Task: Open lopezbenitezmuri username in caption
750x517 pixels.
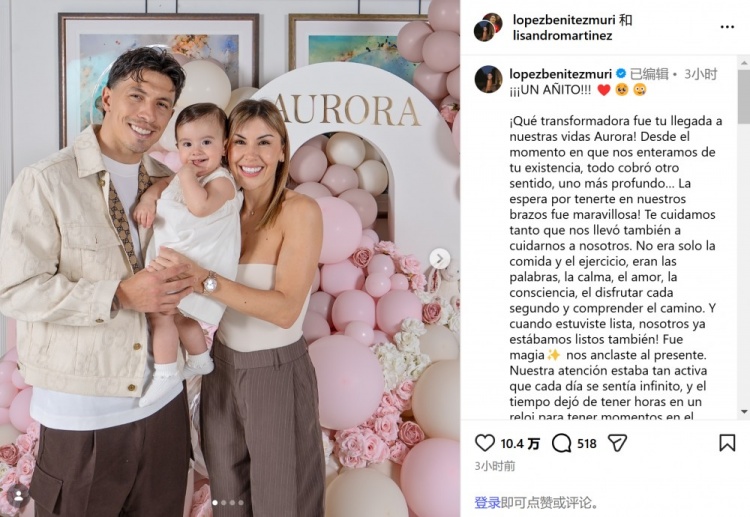Action: click(x=561, y=74)
